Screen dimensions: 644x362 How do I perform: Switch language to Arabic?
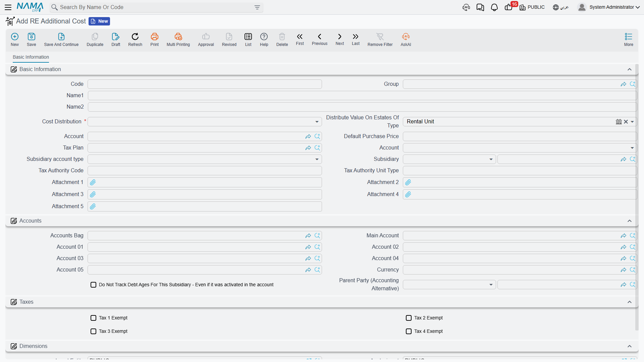point(561,7)
